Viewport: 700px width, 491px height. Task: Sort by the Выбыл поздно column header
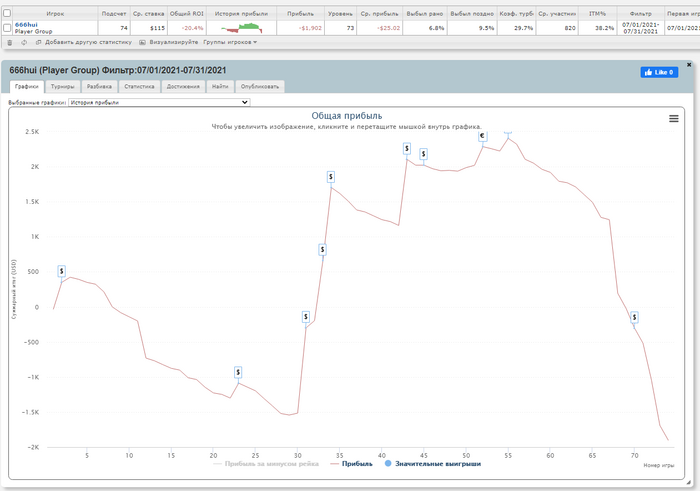[x=472, y=13]
